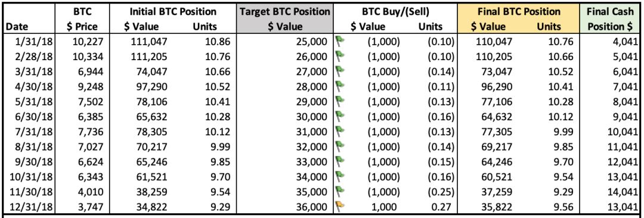Select the Date column header cell
The height and width of the screenshot is (218, 644).
[x=30, y=19]
